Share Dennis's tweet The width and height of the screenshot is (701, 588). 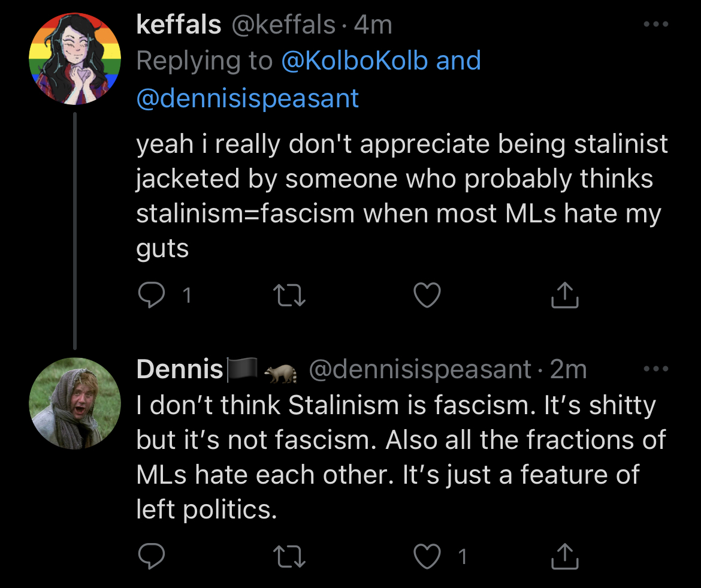point(564,556)
